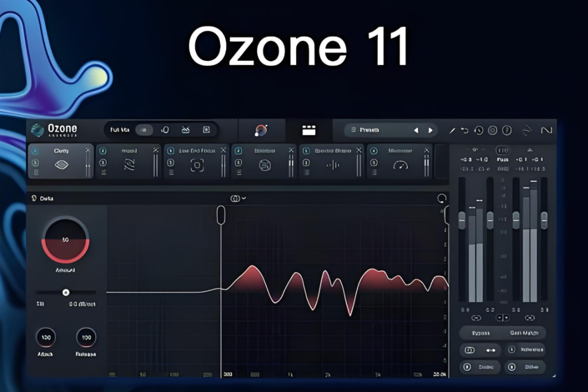Image resolution: width=588 pixels, height=392 pixels.
Task: Select the second module wavy icon
Action: [129, 165]
